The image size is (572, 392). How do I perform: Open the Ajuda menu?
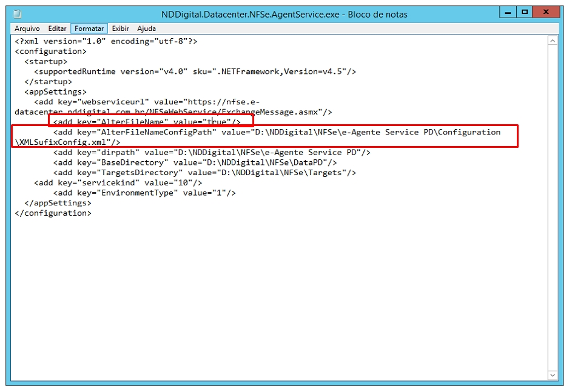click(146, 28)
